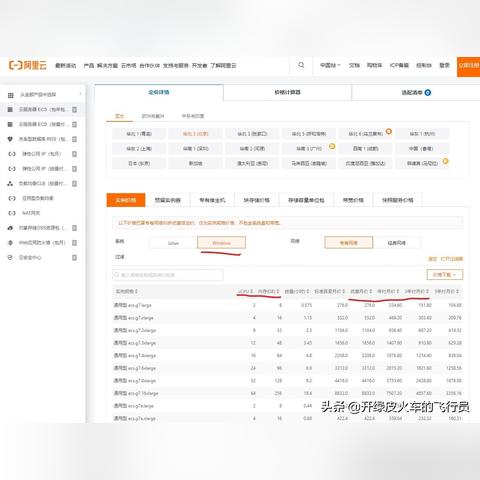This screenshot has width=480, height=480.
Task: Choose region 中国 (香港)
Action: coord(422,149)
